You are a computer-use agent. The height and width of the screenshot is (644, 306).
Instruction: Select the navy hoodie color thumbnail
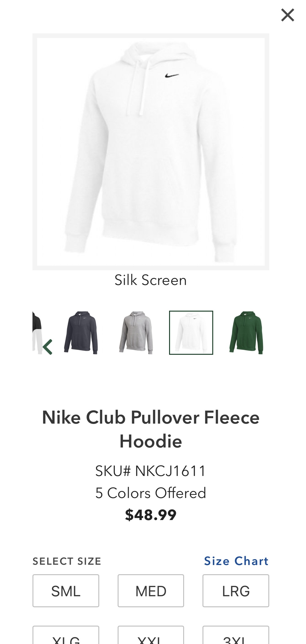pos(81,333)
